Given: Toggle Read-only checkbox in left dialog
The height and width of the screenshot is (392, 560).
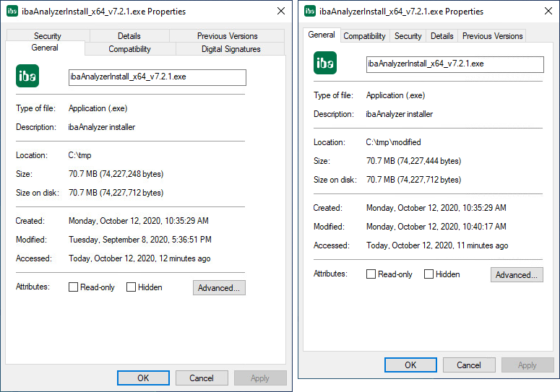Looking at the screenshot, I should click(73, 287).
